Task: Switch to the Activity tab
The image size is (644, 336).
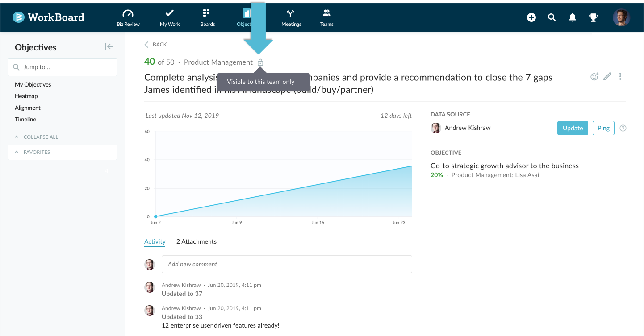Action: [x=155, y=241]
